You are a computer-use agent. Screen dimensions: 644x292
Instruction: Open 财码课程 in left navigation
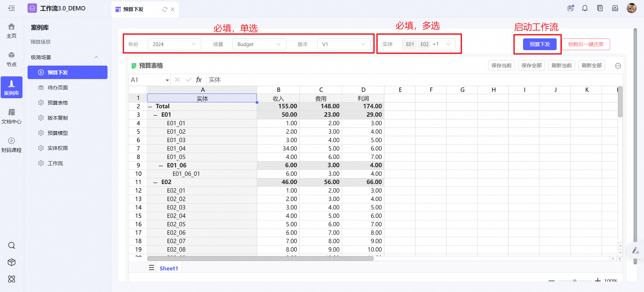click(11, 145)
